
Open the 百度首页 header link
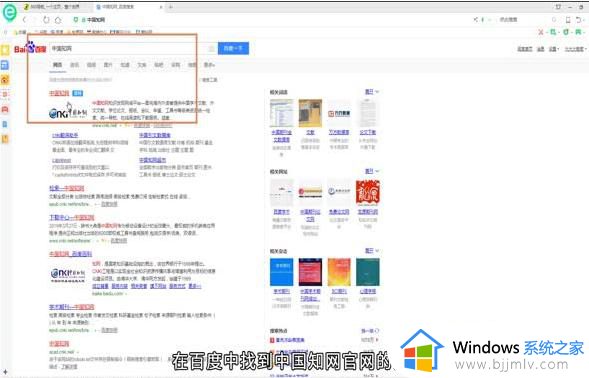524,49
